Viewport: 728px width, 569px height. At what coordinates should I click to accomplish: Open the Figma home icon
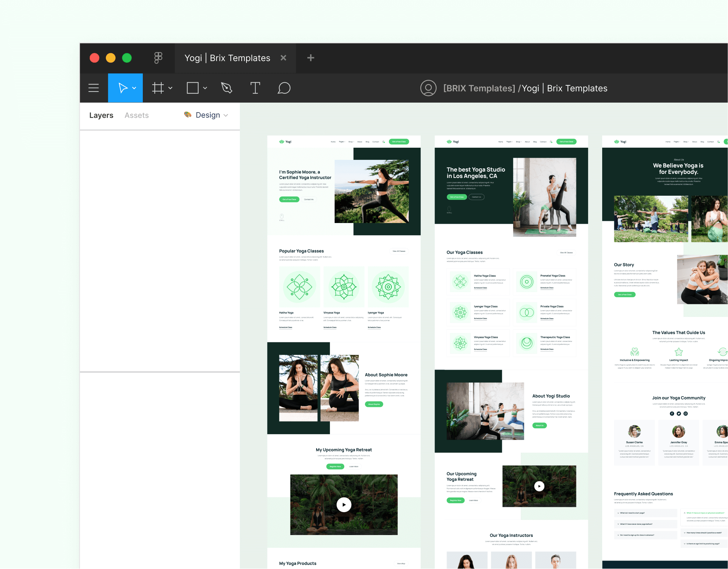[x=158, y=58]
